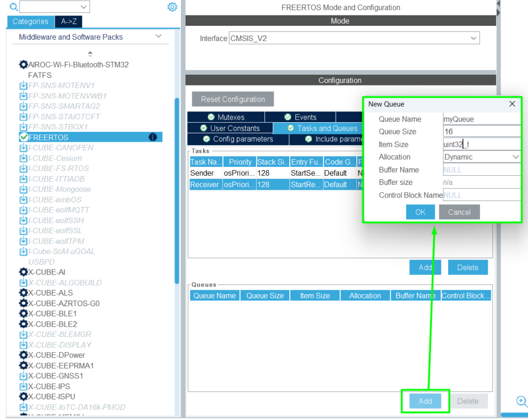Collapse Middleware and Software Packs section
The height and width of the screenshot is (420, 528).
(x=158, y=37)
